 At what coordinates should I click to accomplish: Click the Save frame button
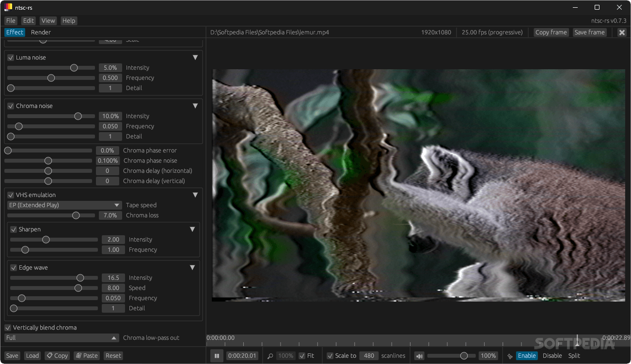(x=589, y=32)
